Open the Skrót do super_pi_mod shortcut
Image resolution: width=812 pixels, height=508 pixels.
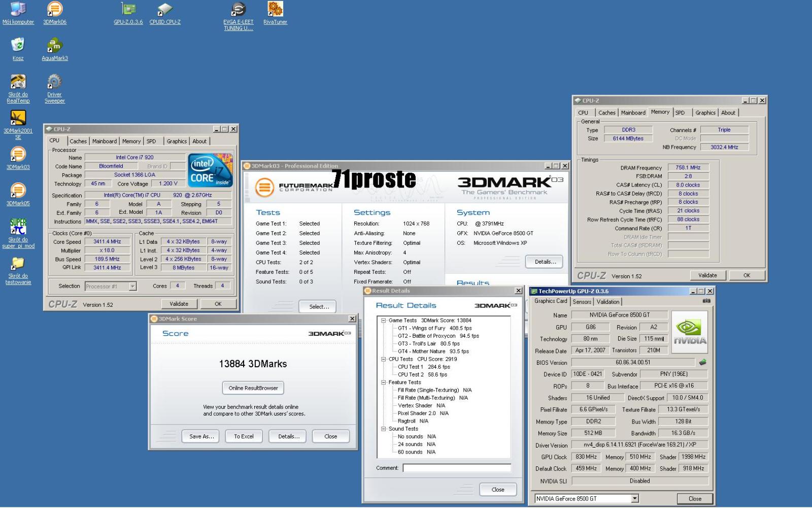point(18,234)
